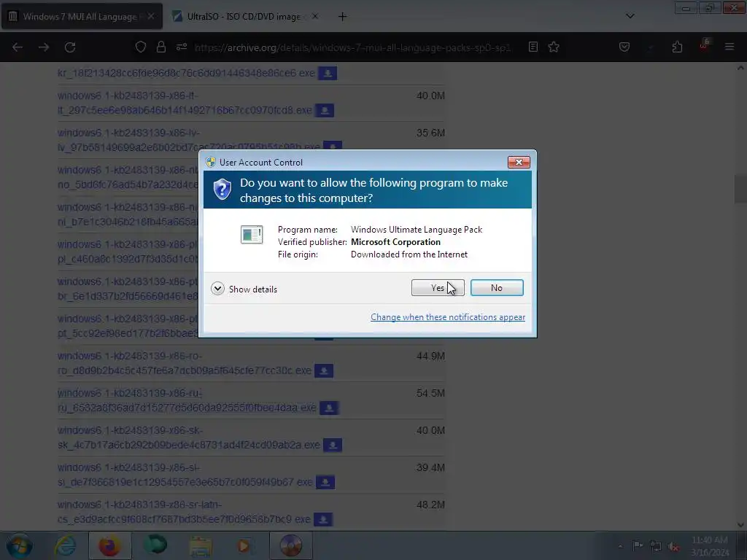747x560 pixels.
Task: Click the UltraISO disc icon in taskbar
Action: tap(291, 546)
